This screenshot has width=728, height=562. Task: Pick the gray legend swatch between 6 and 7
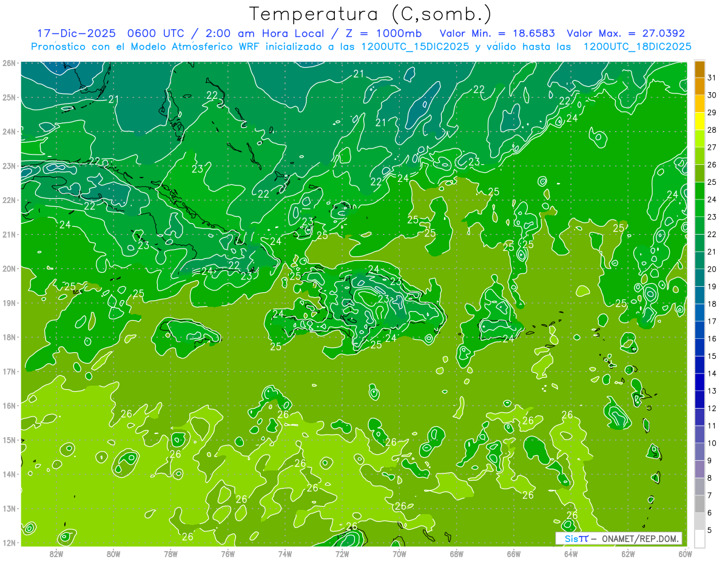point(699,504)
